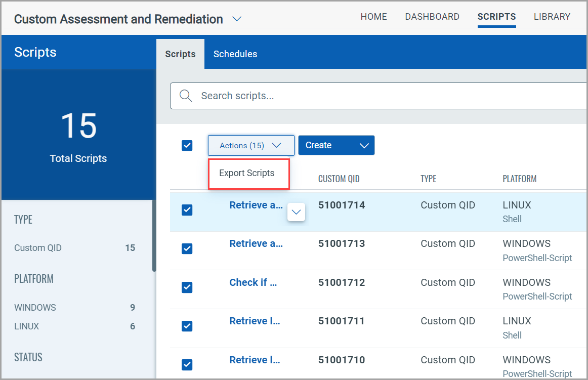Open script link for QID 51001714
588x380 pixels.
(256, 205)
